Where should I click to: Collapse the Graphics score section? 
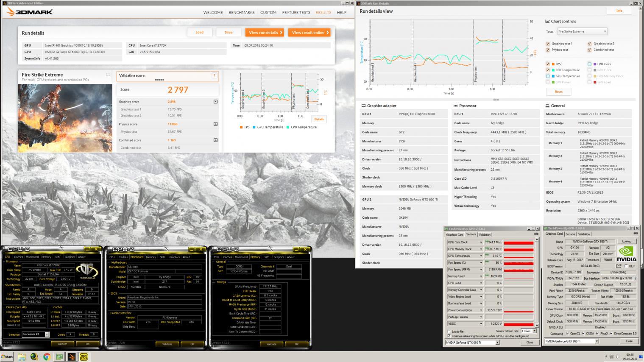tap(215, 102)
